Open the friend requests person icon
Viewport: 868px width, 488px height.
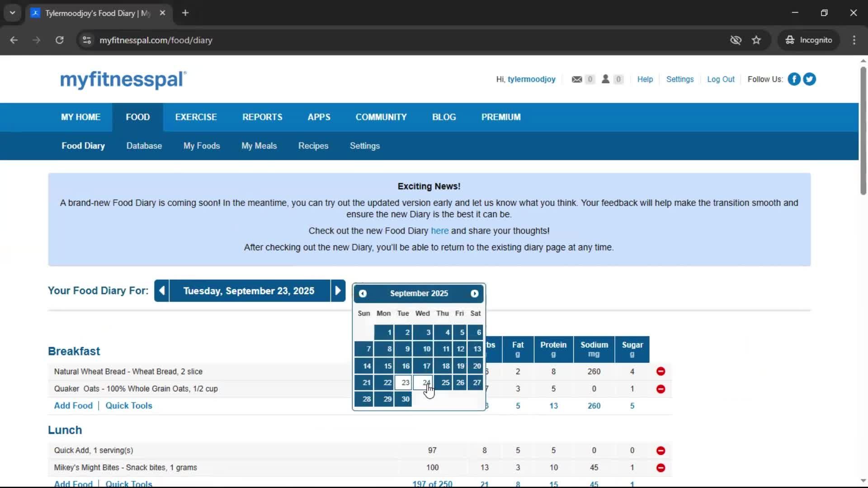[x=605, y=79]
